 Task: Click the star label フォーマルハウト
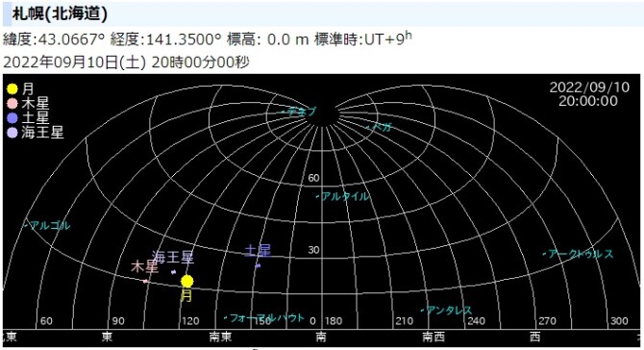pyautogui.click(x=266, y=317)
